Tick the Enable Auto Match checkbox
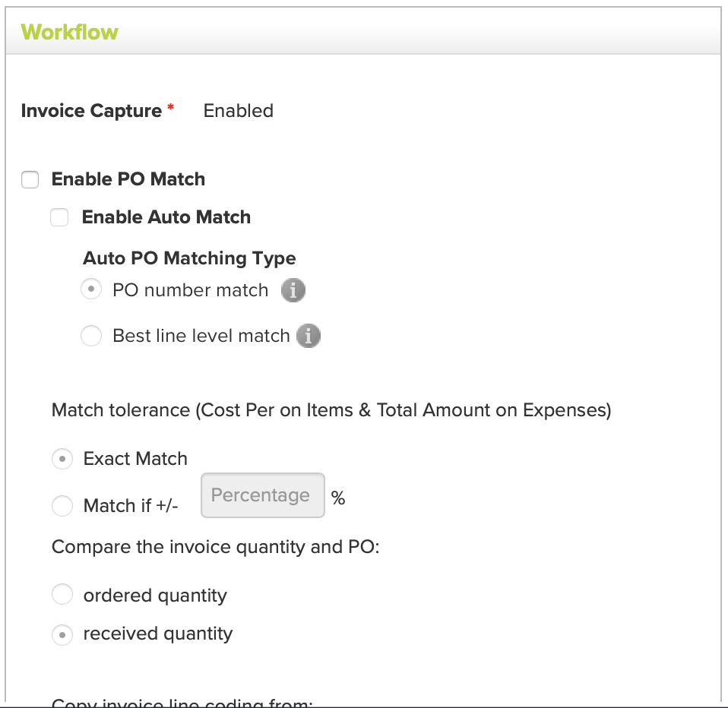 59,217
